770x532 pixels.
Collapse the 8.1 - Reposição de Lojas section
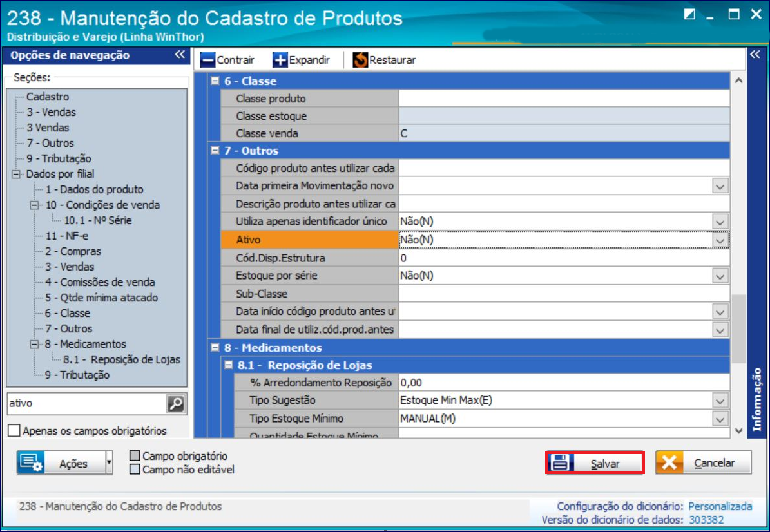click(228, 365)
